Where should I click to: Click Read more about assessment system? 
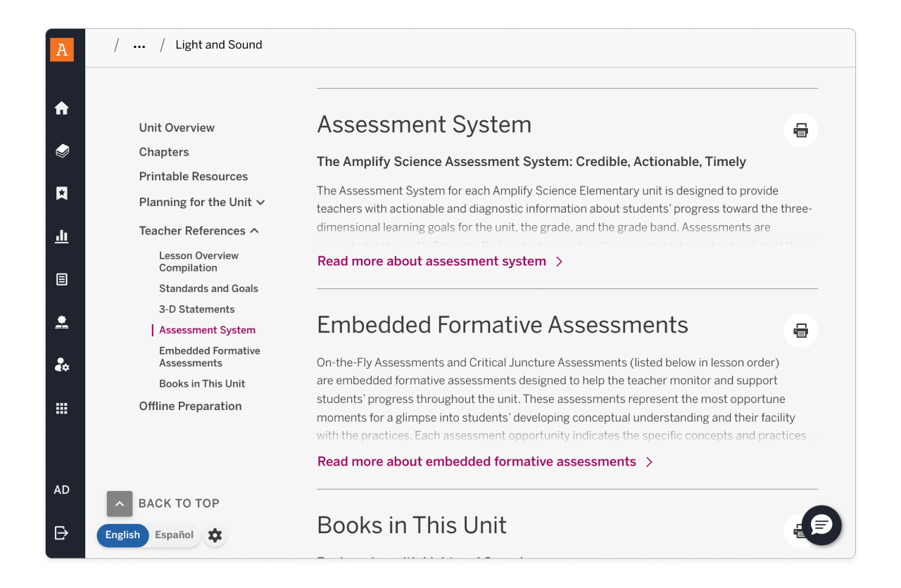(431, 261)
